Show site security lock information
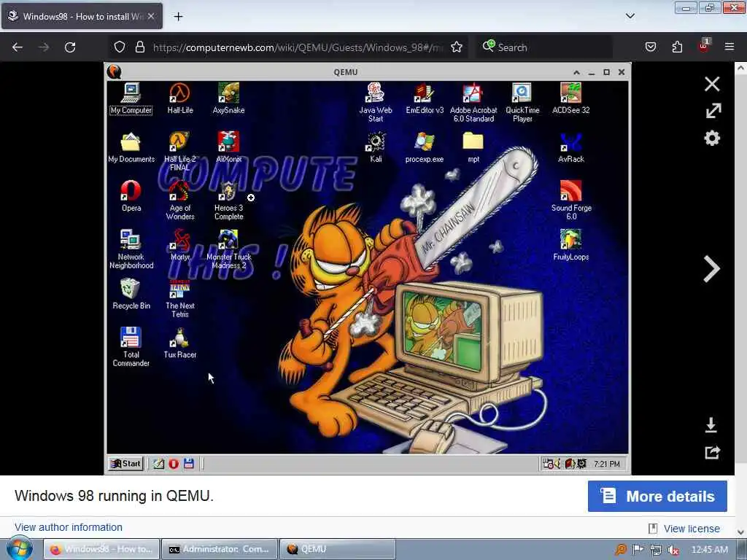Image resolution: width=747 pixels, height=560 pixels. 139,47
